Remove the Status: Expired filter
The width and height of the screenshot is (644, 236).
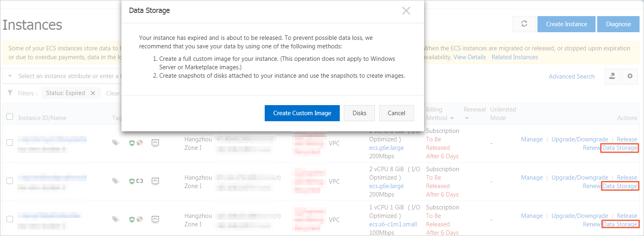(x=93, y=93)
